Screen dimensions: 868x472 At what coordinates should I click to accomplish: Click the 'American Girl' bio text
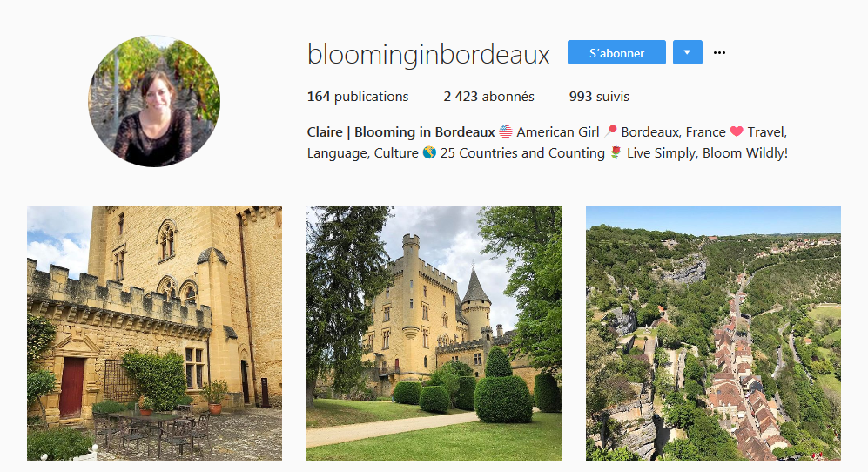[x=557, y=131]
